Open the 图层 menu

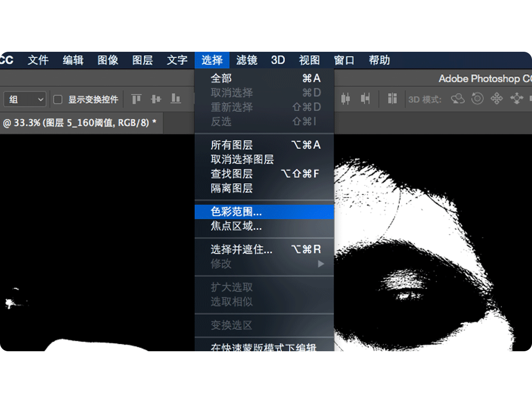143,60
